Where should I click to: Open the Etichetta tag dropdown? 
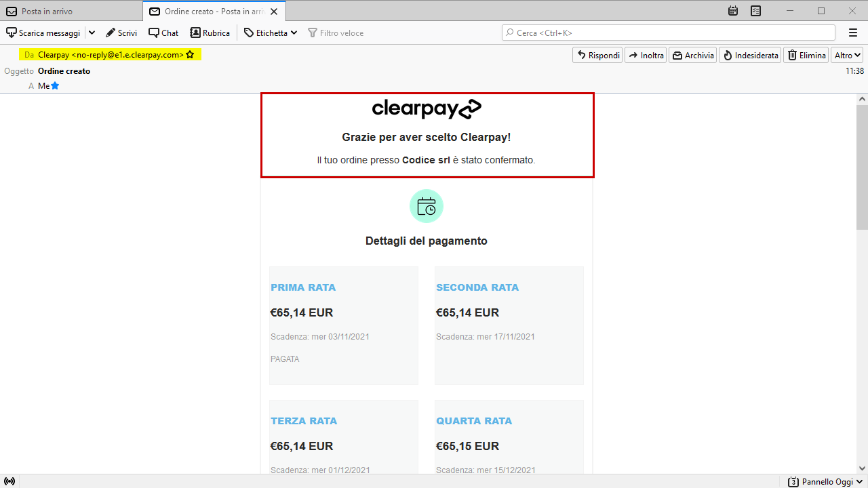(271, 33)
